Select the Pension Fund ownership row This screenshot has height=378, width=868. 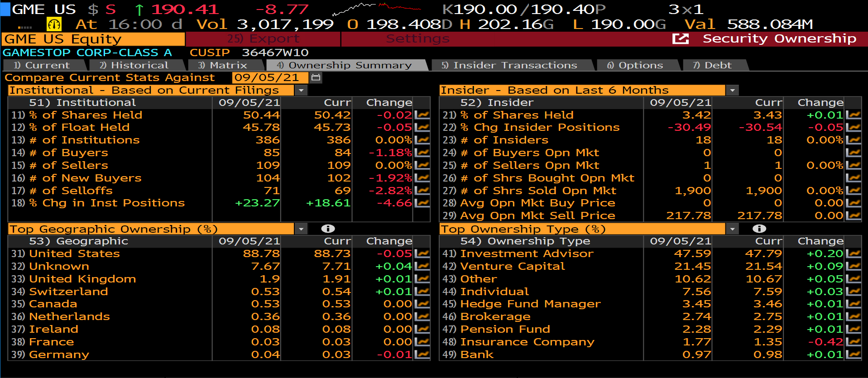[x=505, y=329]
